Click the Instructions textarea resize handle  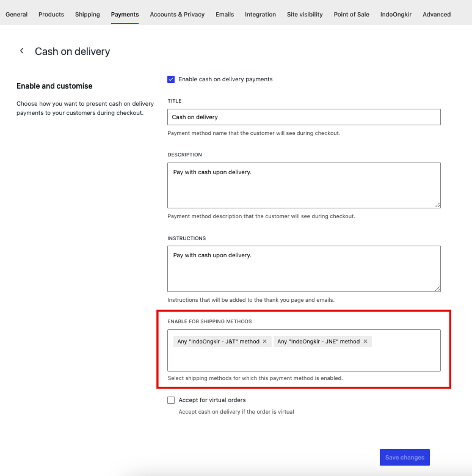(437, 288)
